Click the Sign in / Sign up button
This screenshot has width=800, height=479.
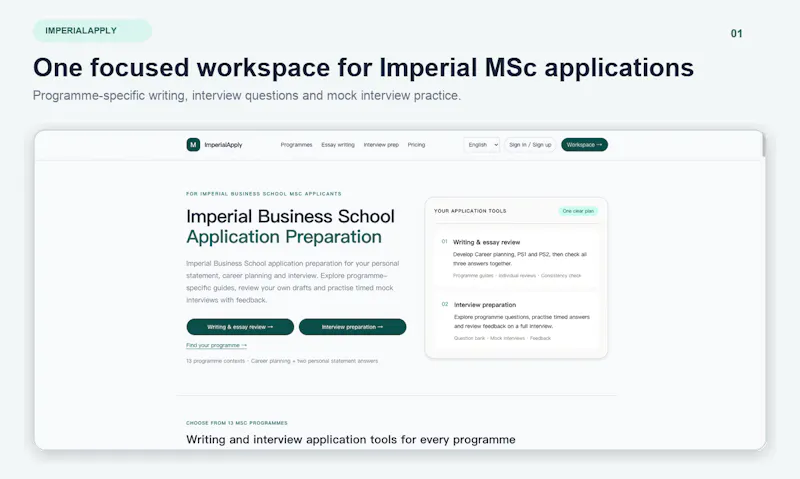(x=530, y=145)
